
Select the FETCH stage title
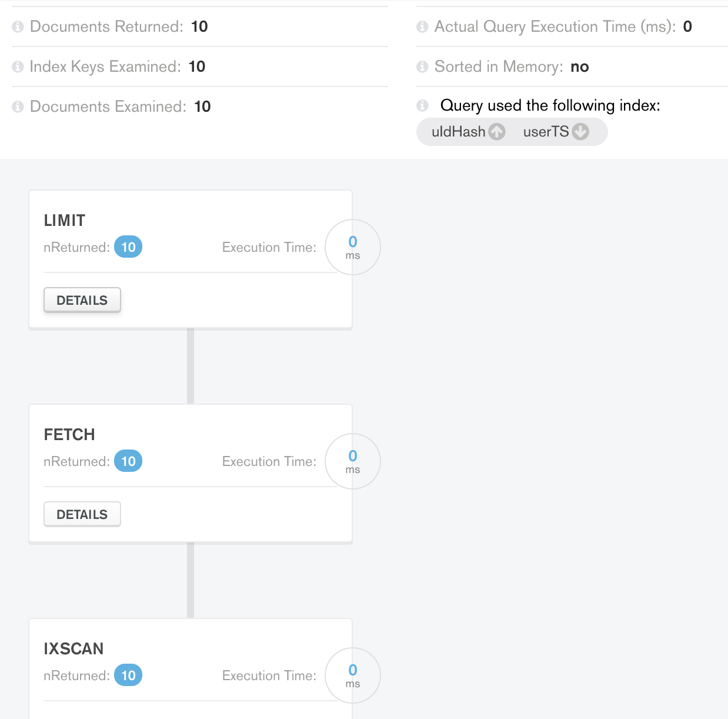click(69, 435)
